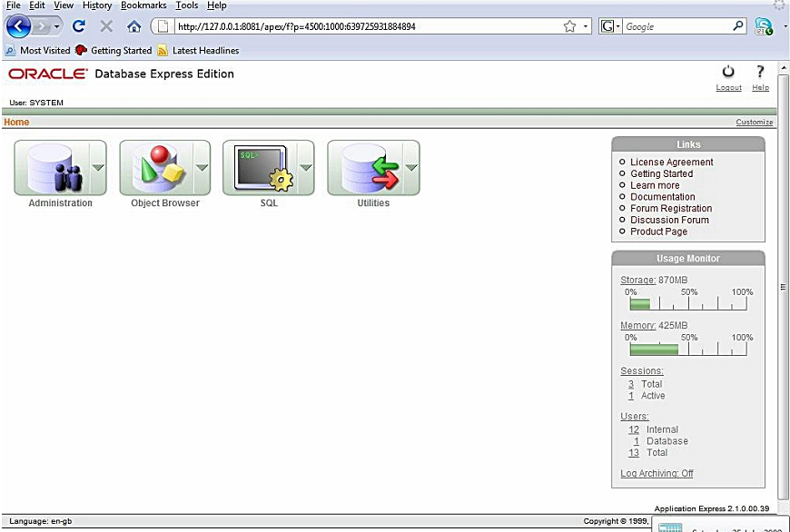Open the Edit menu
The width and height of the screenshot is (790, 532).
click(x=37, y=5)
